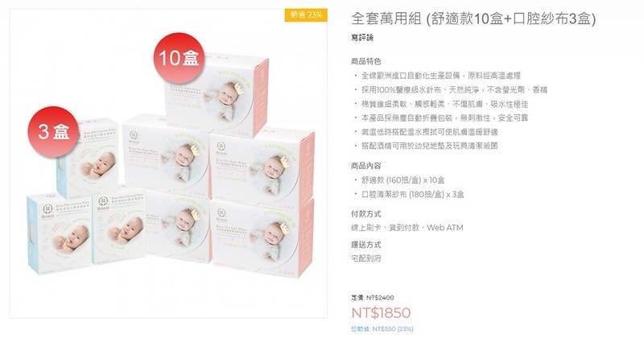Click the red 10盒 circle badge
Screen dimensions: 644x343
click(x=179, y=58)
